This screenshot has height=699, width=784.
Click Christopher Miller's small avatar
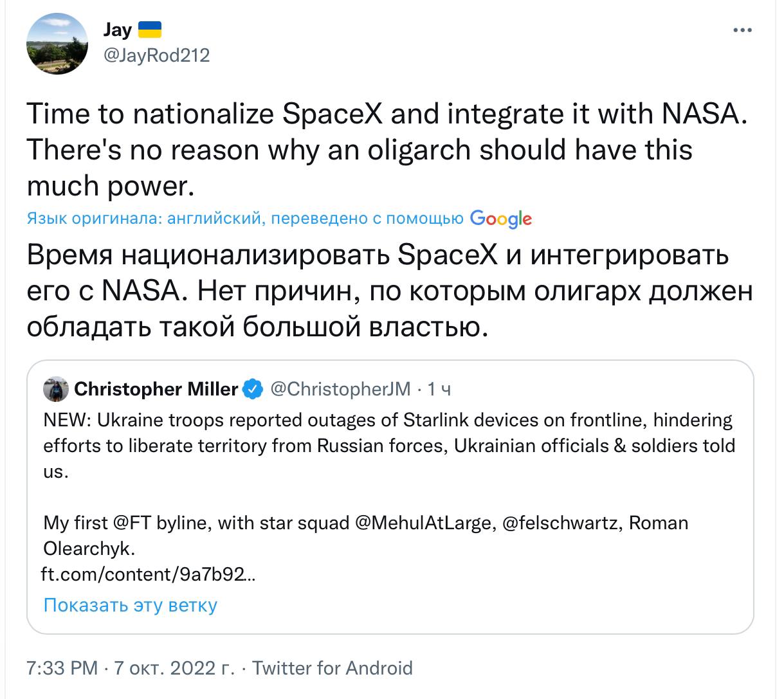tap(55, 389)
